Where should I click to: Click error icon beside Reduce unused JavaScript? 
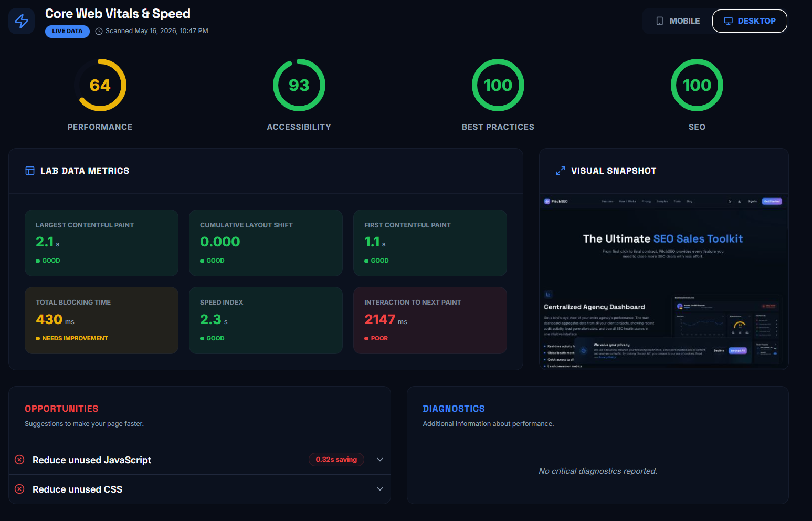click(19, 460)
